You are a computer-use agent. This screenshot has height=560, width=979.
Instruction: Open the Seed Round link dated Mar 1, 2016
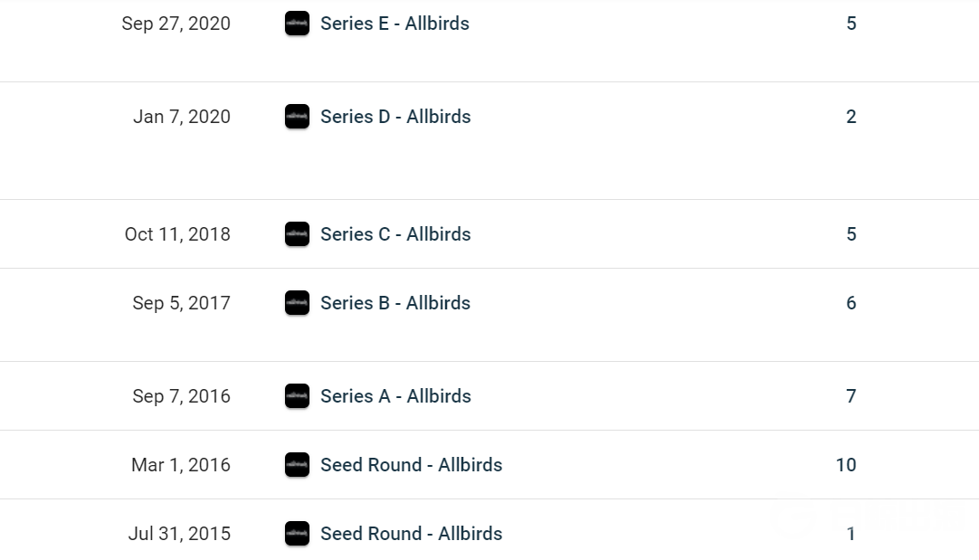tap(411, 465)
